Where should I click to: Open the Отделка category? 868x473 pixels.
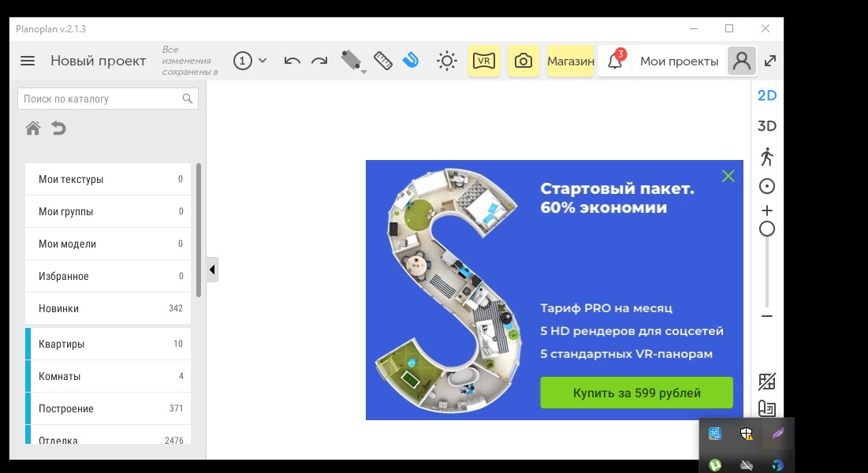108,435
